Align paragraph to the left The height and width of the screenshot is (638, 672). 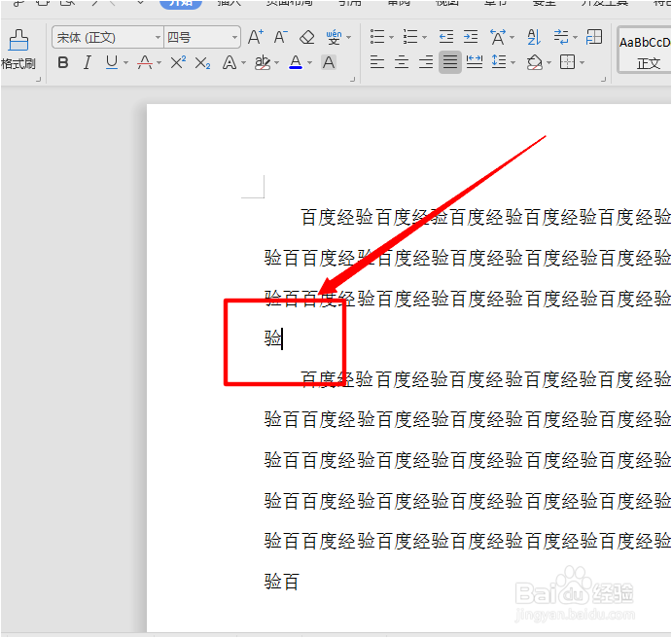tap(377, 62)
